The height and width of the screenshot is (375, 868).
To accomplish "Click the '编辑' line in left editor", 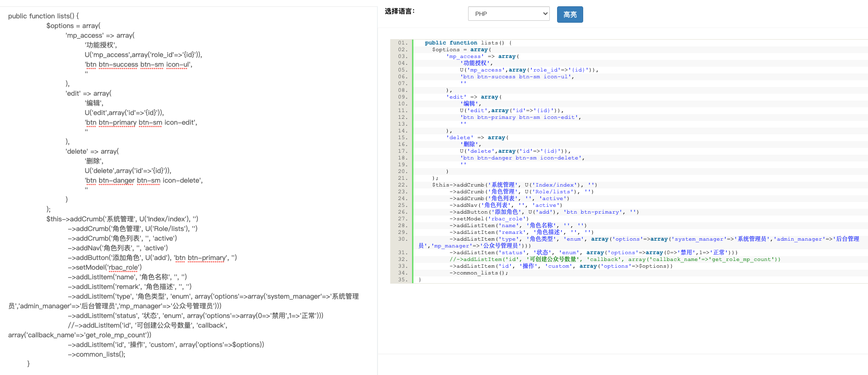I will click(x=94, y=103).
